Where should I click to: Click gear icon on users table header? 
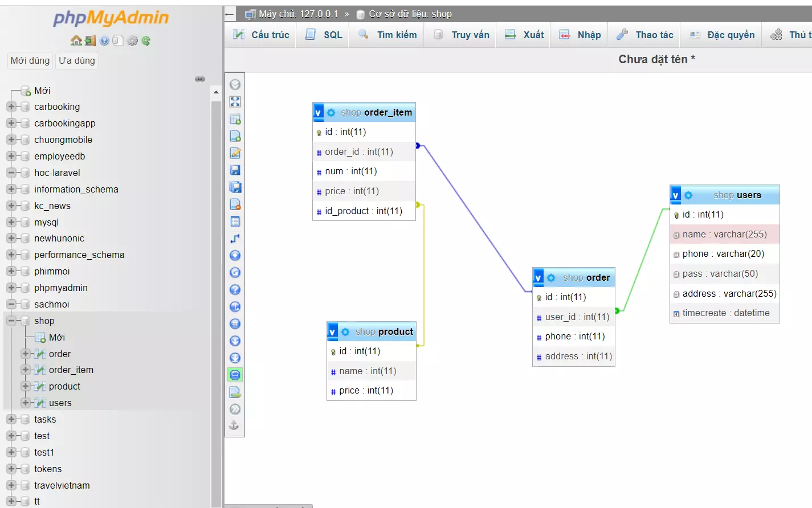tap(688, 195)
